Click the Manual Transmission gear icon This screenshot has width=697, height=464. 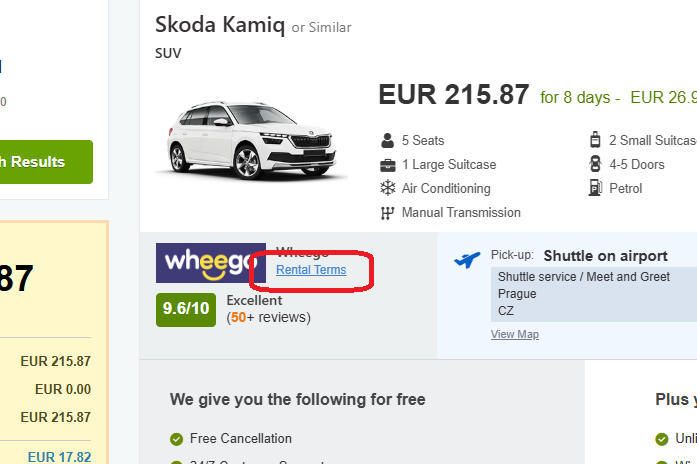pyautogui.click(x=388, y=213)
